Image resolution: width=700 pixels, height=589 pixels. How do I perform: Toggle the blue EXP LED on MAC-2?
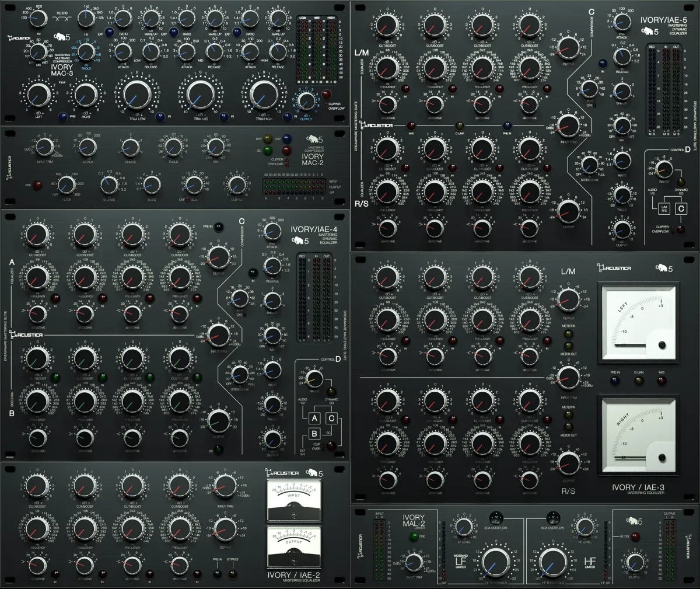pyautogui.click(x=286, y=139)
